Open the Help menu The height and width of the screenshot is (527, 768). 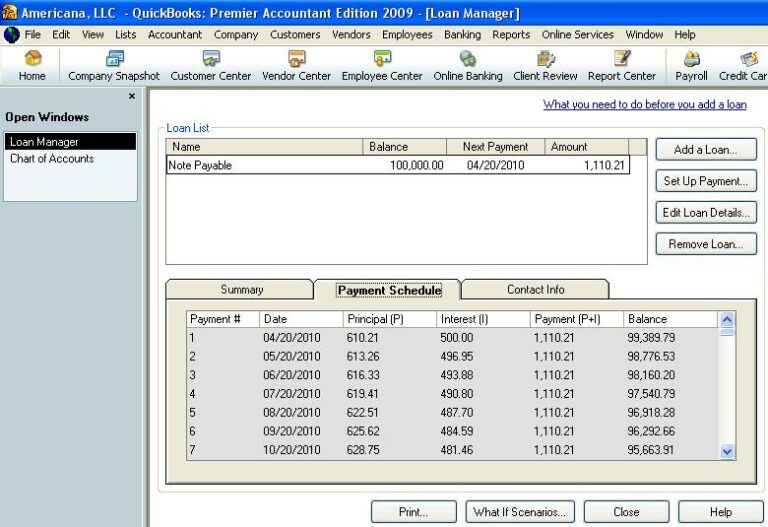tap(685, 35)
